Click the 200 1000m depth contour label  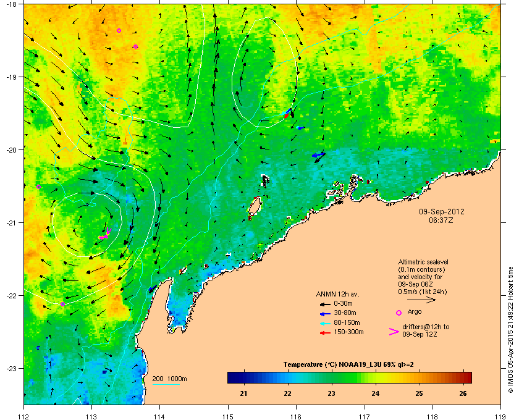pyautogui.click(x=169, y=379)
